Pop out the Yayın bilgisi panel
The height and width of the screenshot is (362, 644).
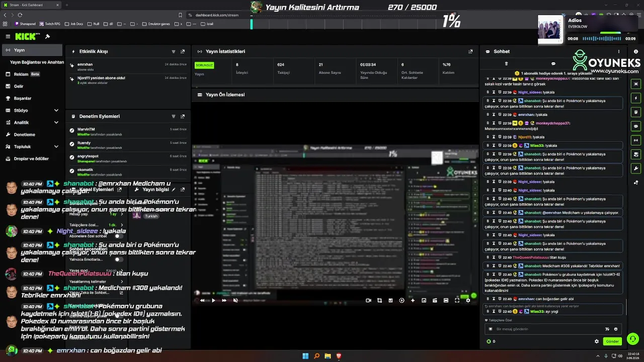click(x=183, y=190)
